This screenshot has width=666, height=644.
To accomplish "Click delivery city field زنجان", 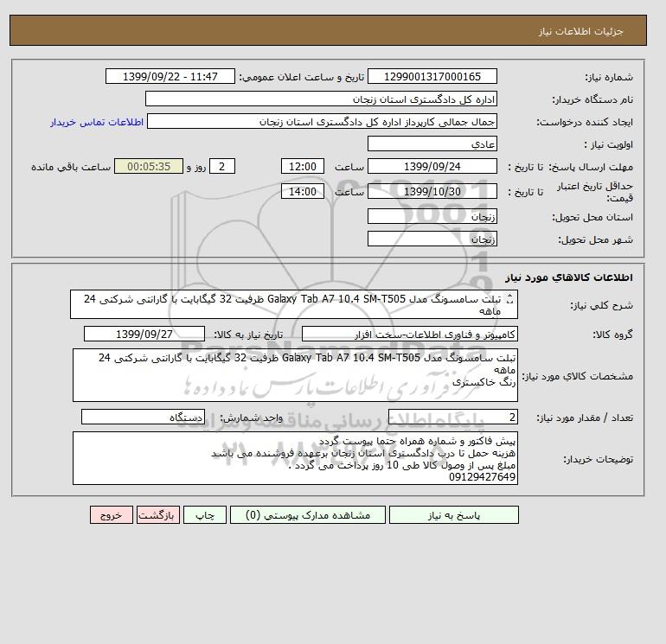I will click(432, 239).
